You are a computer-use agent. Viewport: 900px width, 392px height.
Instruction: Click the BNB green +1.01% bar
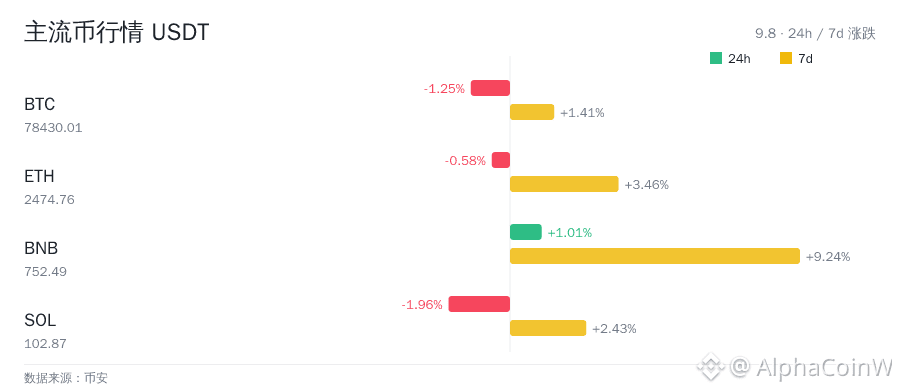tap(526, 232)
